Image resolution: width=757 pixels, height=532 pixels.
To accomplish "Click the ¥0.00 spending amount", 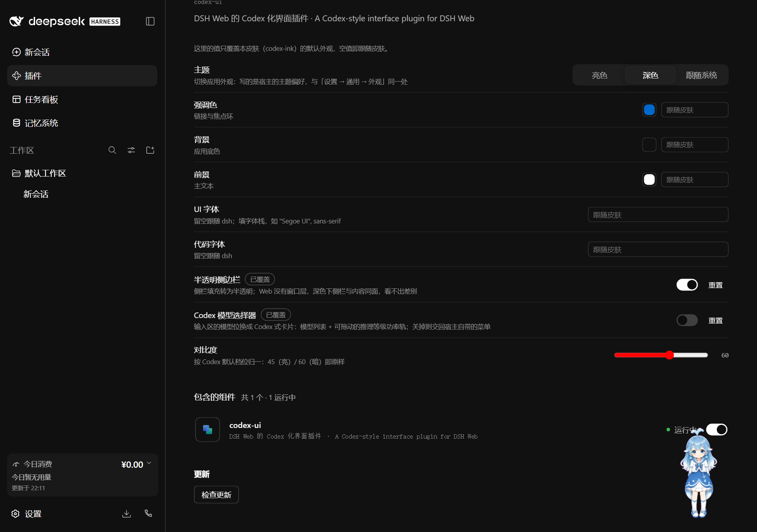I will coord(132,465).
